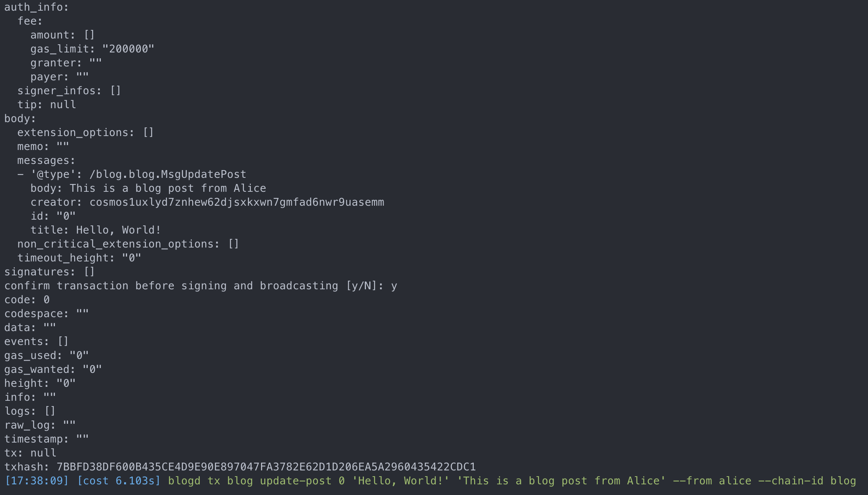
Task: Click the 'tx: null' line
Action: coord(30,453)
